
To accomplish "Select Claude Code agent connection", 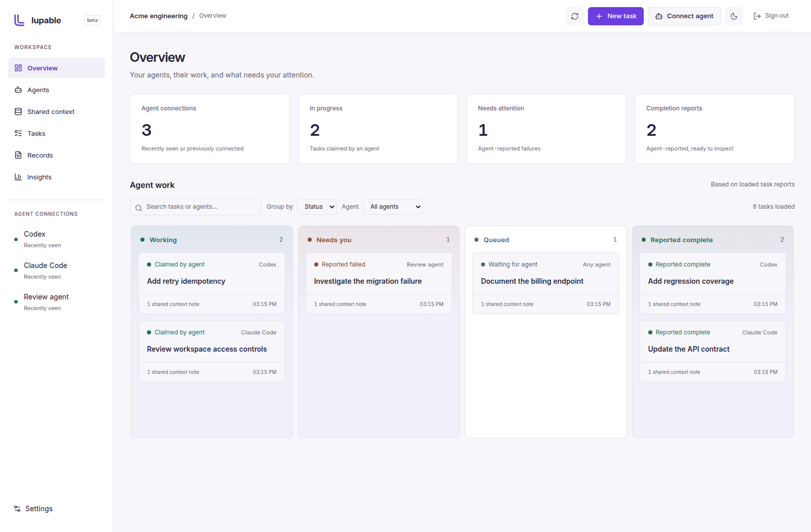I will [56, 271].
